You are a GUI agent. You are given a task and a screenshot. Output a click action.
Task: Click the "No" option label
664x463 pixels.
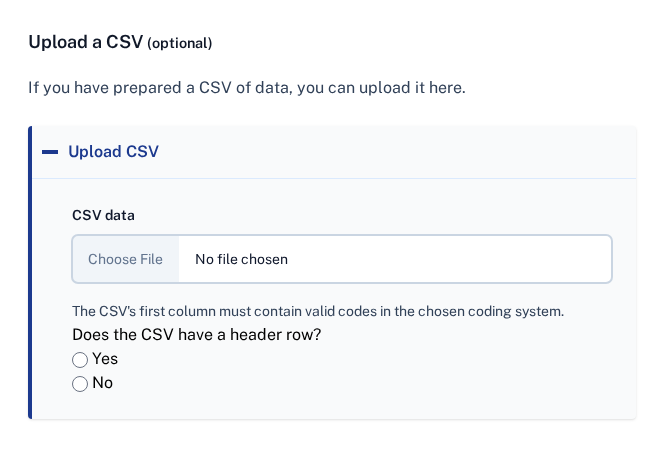(103, 383)
